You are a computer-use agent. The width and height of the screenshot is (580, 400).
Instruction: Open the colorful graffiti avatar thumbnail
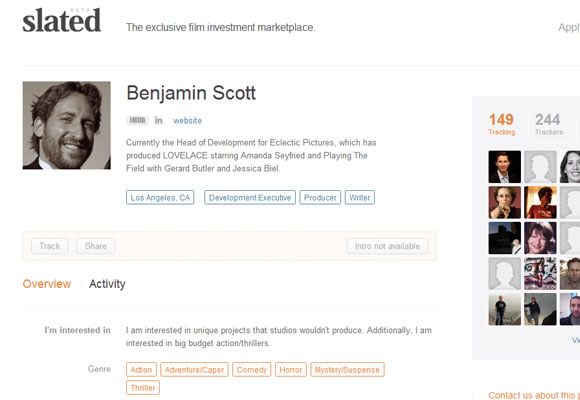tap(540, 273)
